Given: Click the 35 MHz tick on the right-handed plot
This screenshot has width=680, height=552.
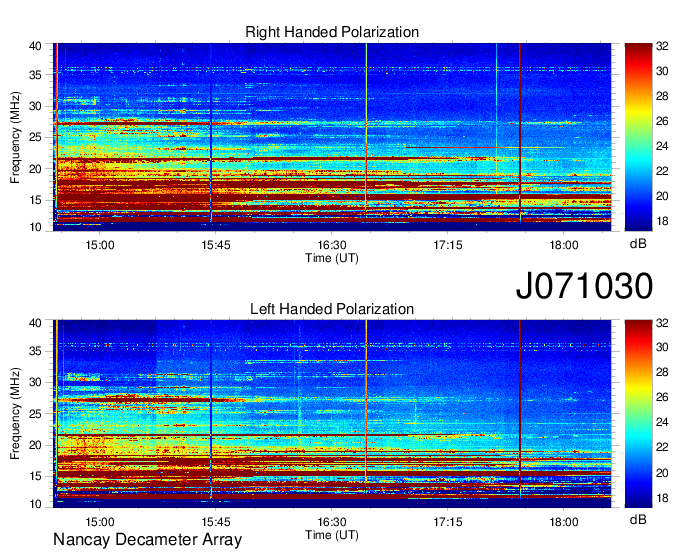Looking at the screenshot, I should [35, 75].
